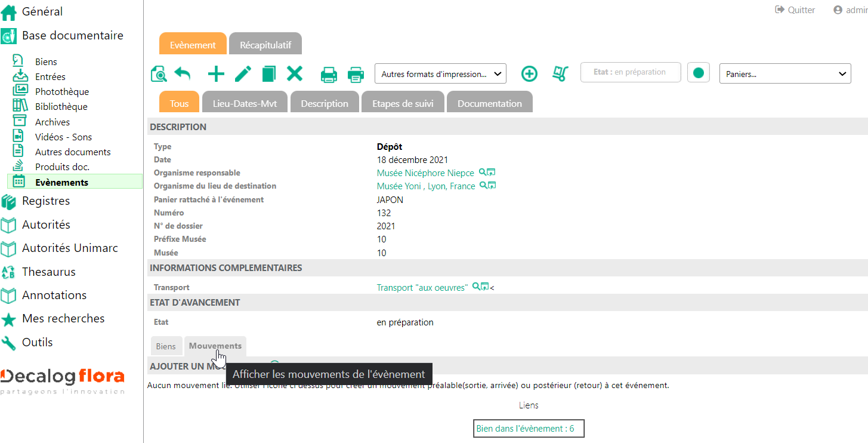Open Annotations in the sidebar

tap(54, 295)
